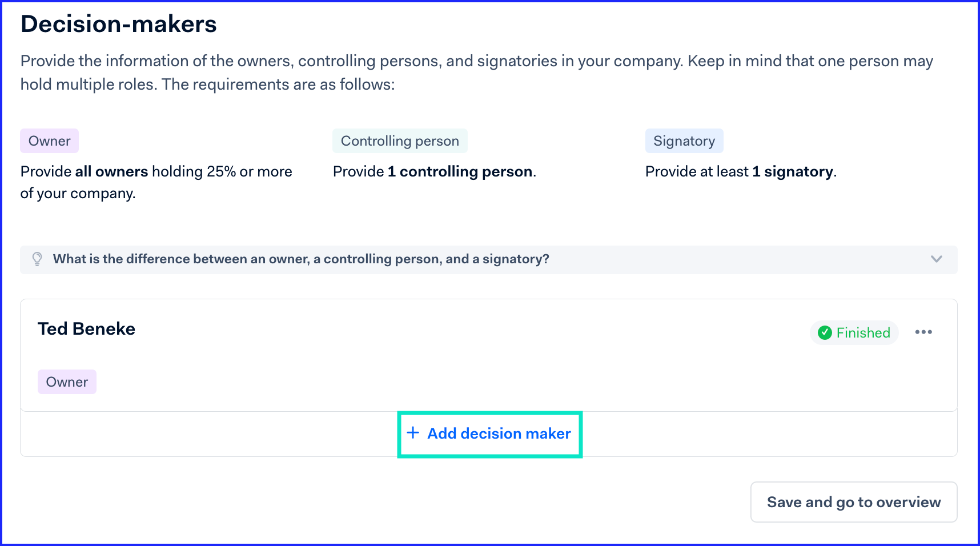Screen dimensions: 980x546
Task: Click the Decision-makers page heading
Action: [119, 25]
